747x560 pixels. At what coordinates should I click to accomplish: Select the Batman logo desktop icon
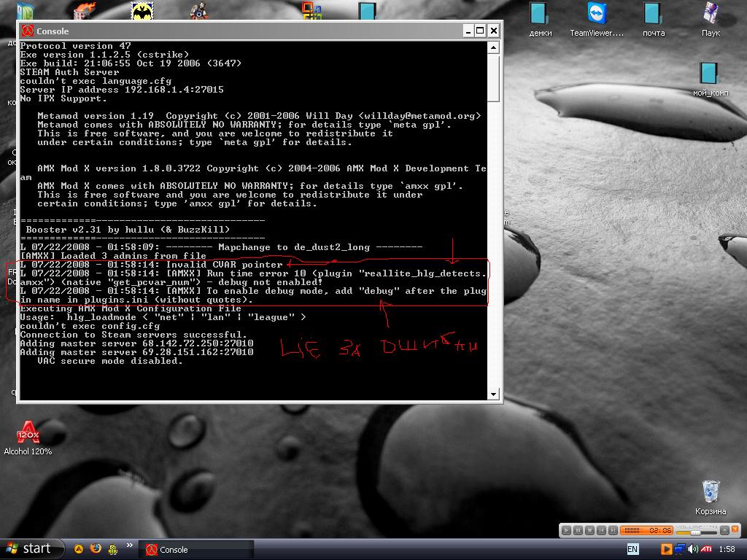click(x=142, y=10)
